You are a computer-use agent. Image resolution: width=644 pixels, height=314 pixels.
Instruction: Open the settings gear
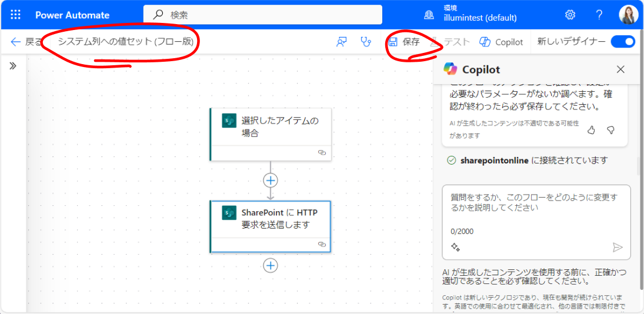(570, 15)
